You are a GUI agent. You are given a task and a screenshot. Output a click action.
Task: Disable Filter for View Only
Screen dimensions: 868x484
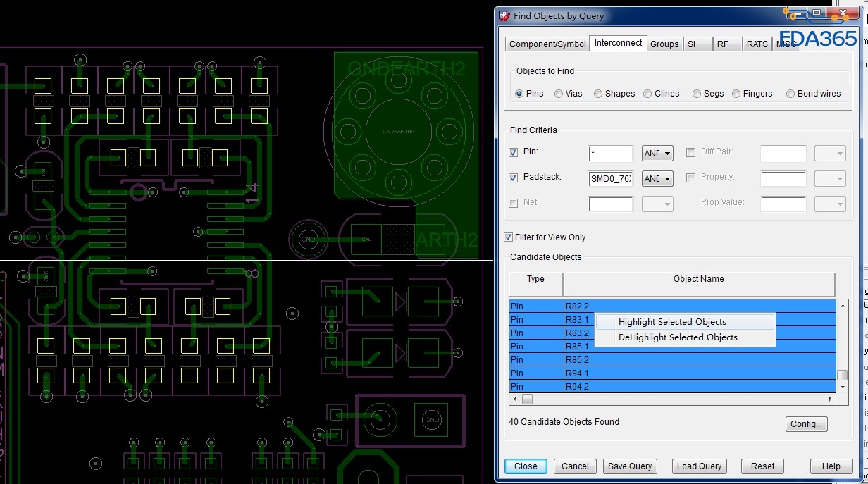pyautogui.click(x=509, y=237)
